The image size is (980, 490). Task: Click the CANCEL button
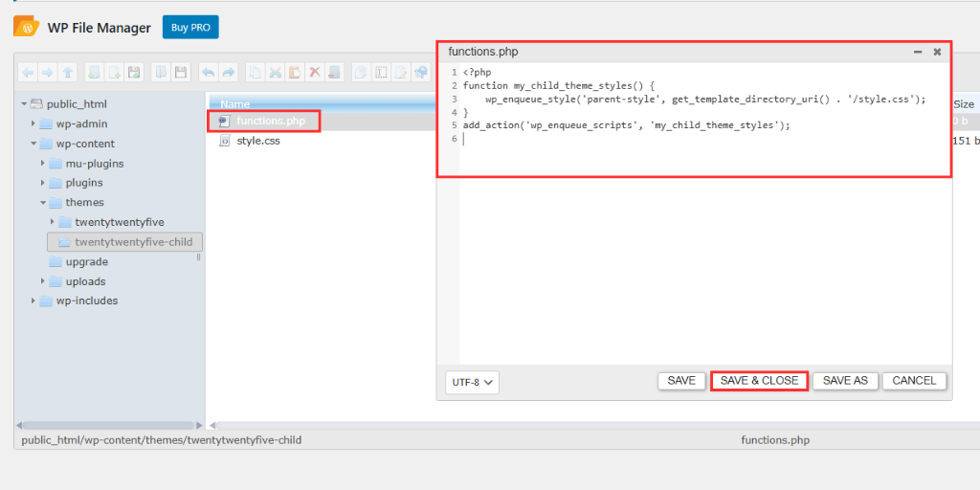tap(914, 381)
